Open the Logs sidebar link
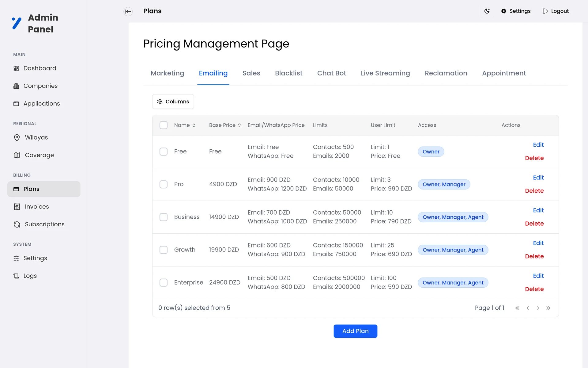This screenshot has width=588, height=368. (44, 276)
